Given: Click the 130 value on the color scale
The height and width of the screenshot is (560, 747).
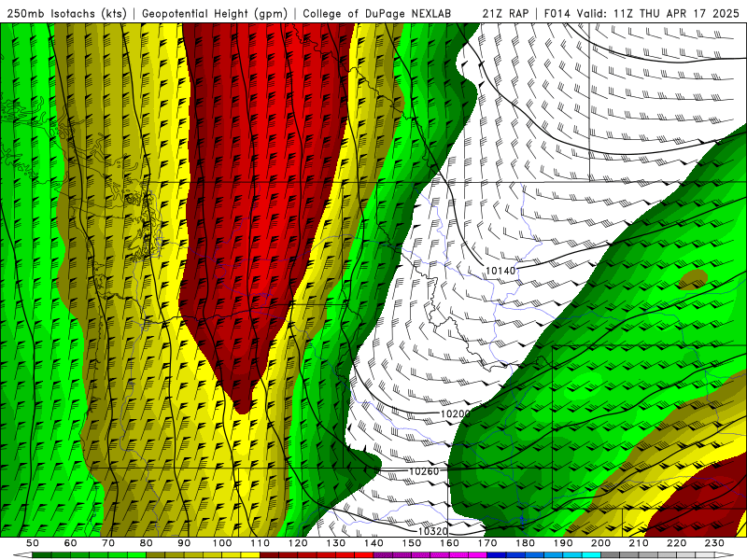Looking at the screenshot, I should coord(336,543).
